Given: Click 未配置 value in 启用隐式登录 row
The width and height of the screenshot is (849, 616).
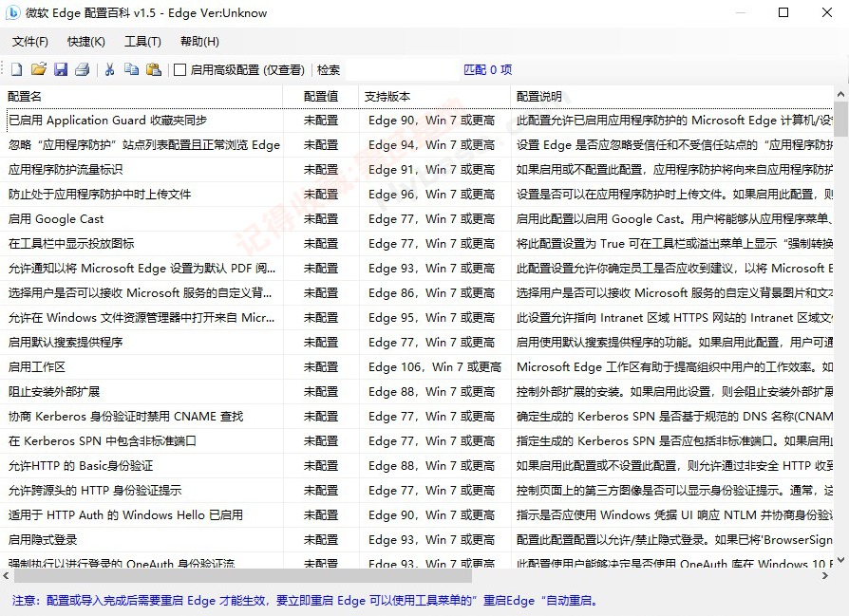Looking at the screenshot, I should point(321,540).
